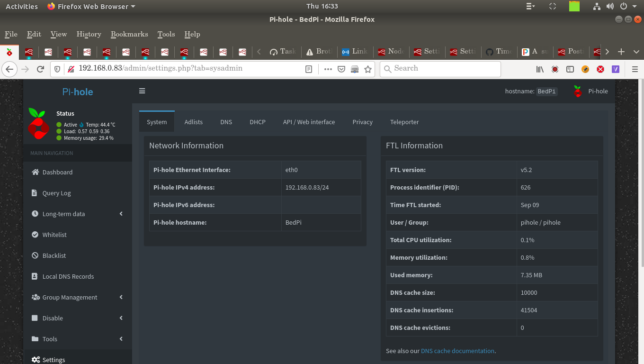Open the History menu
This screenshot has width=644, height=364.
tap(89, 34)
